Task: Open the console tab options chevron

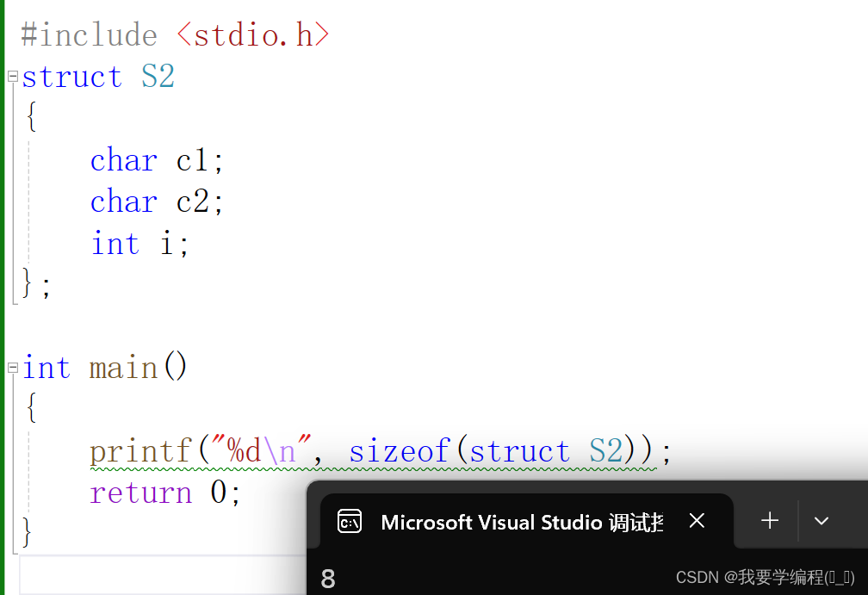Action: 821,521
